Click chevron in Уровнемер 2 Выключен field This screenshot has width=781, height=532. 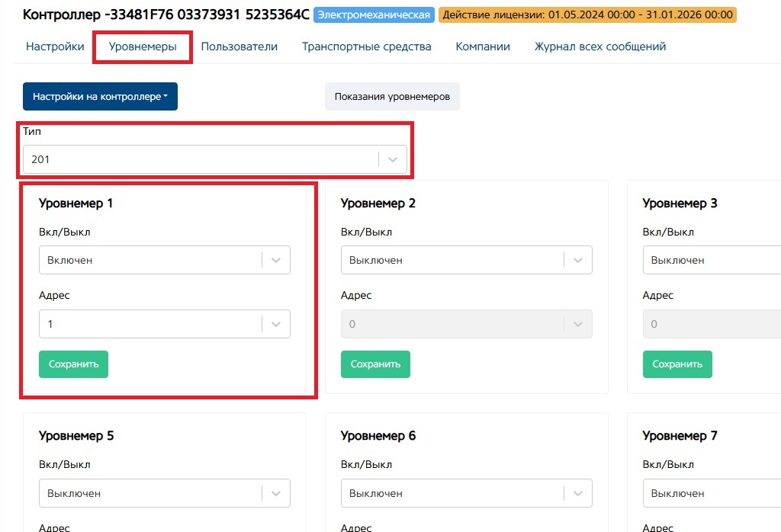pyautogui.click(x=578, y=260)
